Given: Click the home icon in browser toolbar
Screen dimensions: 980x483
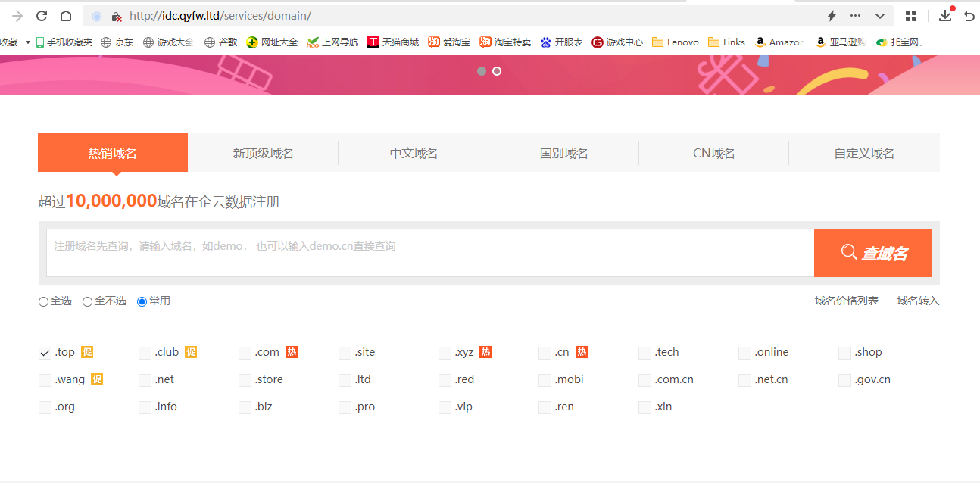Looking at the screenshot, I should coord(66,16).
